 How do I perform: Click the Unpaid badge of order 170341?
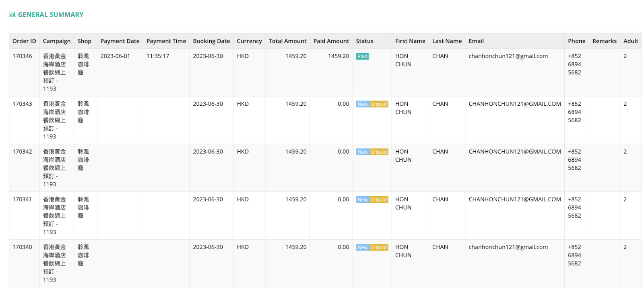coord(379,200)
